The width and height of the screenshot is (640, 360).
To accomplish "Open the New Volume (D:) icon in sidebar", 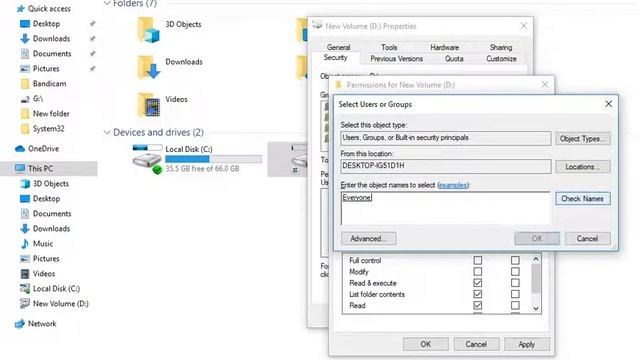I will pos(25,304).
